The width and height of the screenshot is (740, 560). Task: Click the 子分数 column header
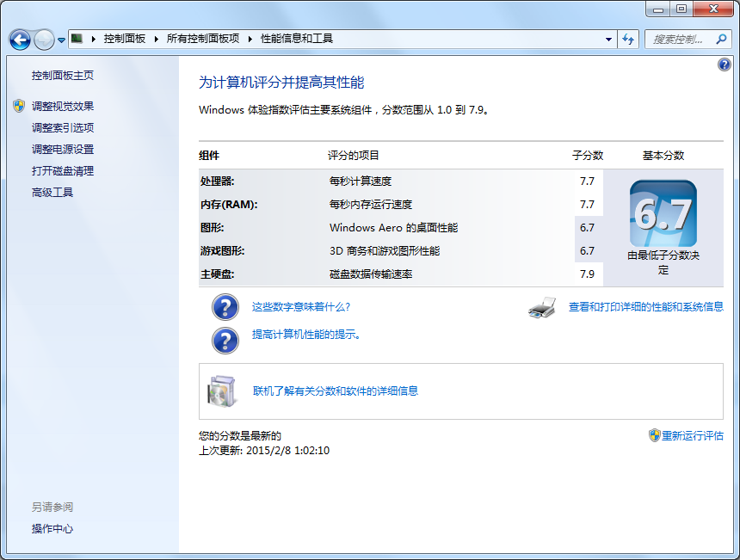tap(588, 156)
